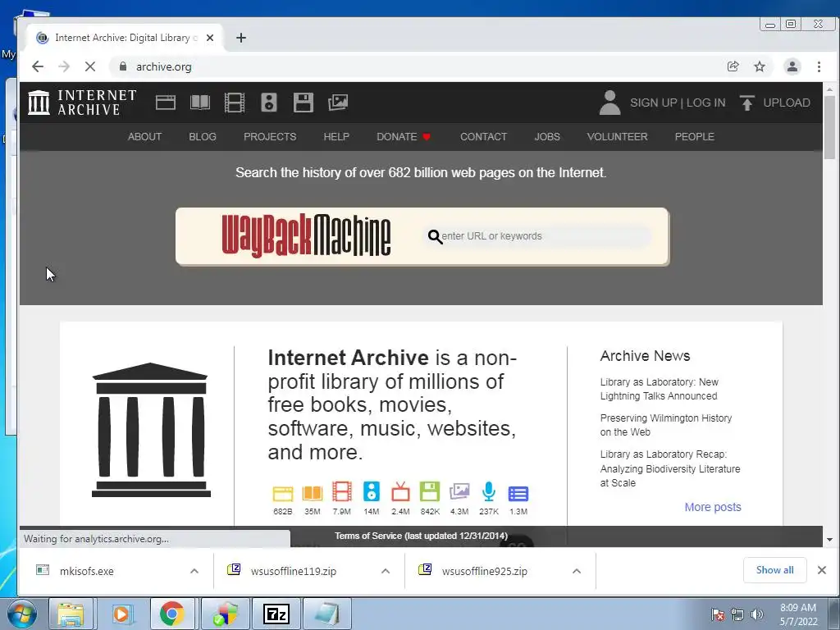Open the Texts book icon in header
Viewport: 840px width, 630px height.
tap(200, 103)
